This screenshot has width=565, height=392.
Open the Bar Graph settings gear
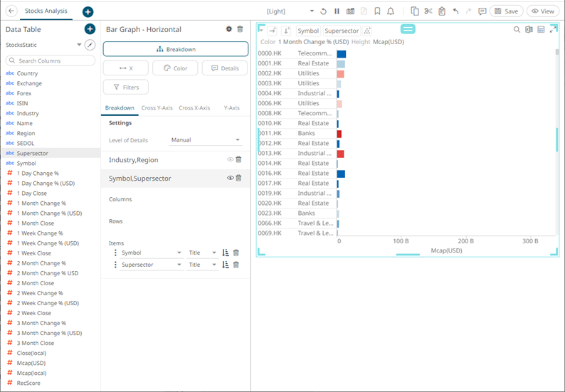(228, 29)
